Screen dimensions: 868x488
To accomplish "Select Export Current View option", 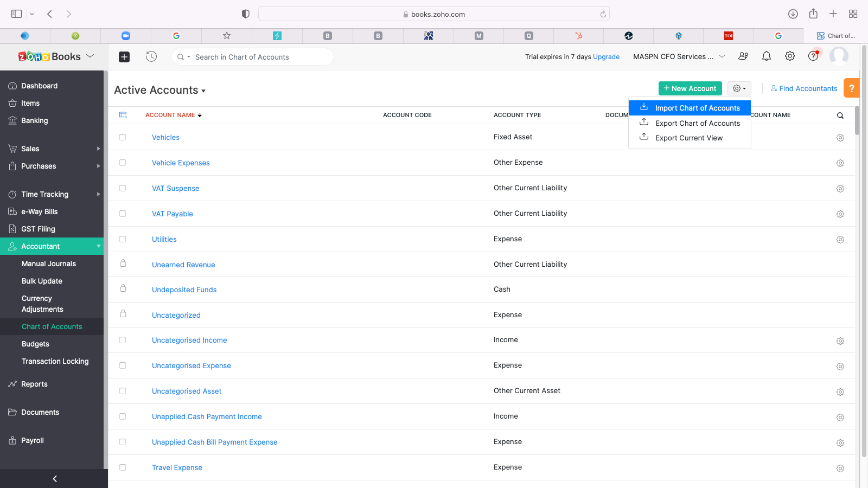I will (688, 138).
